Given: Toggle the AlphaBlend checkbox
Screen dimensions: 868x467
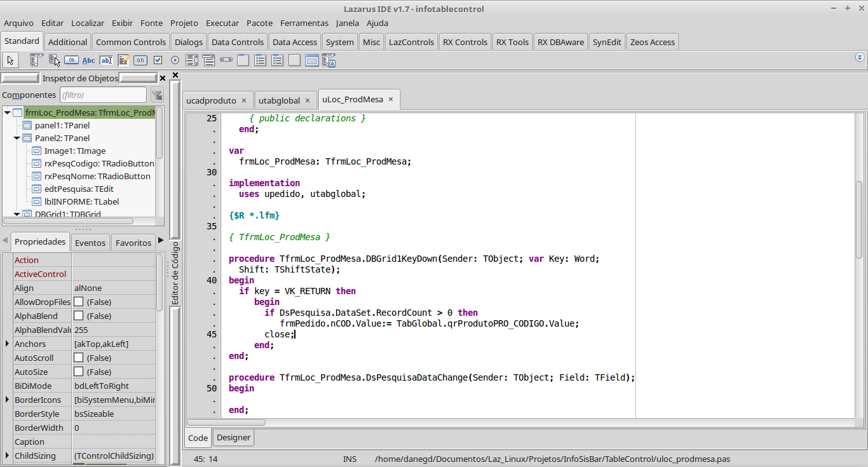Looking at the screenshot, I should pos(79,316).
